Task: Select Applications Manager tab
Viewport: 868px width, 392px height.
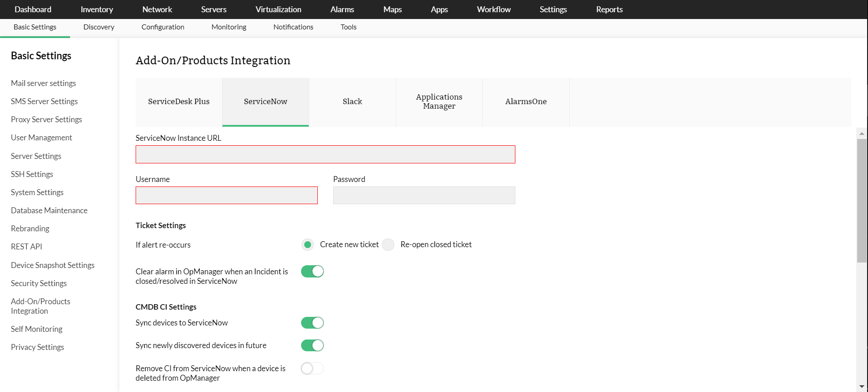Action: (439, 102)
